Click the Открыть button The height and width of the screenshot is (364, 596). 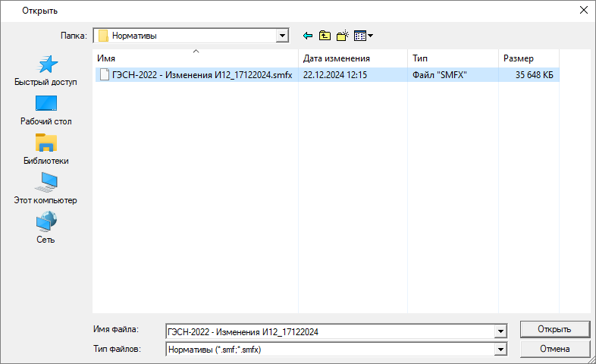(554, 329)
